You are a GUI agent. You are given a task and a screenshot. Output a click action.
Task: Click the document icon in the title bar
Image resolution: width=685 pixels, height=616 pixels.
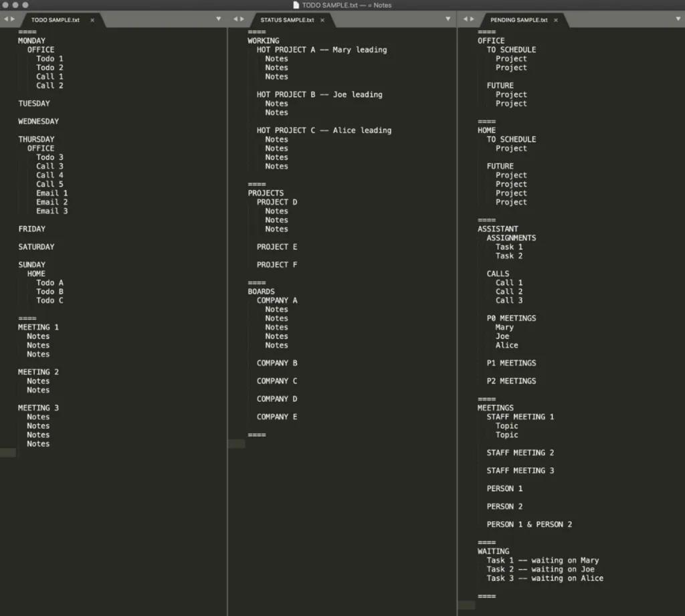pos(296,5)
